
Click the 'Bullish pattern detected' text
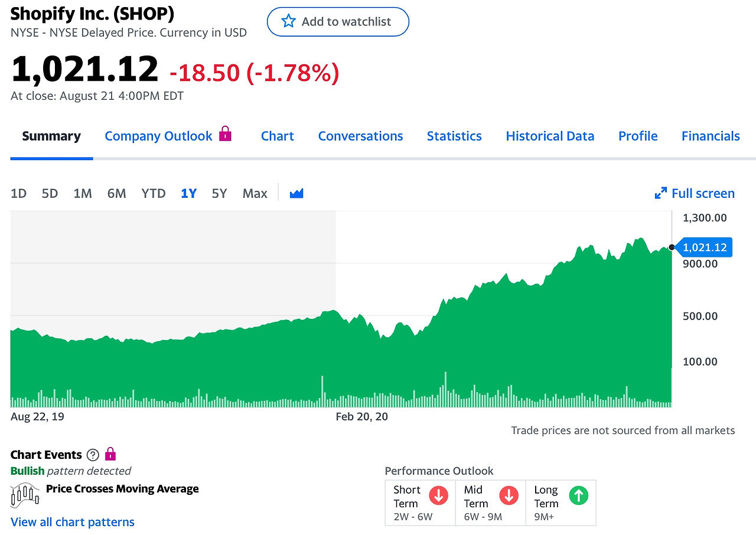tap(71, 471)
